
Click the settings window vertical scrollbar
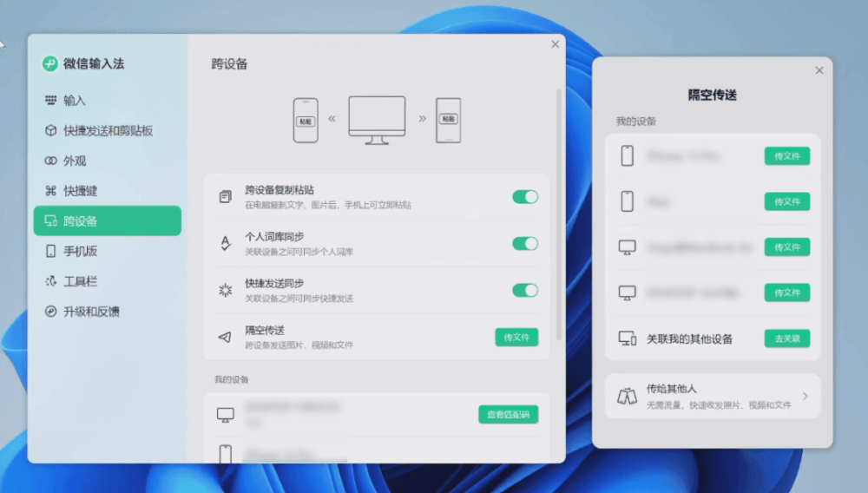[558, 214]
